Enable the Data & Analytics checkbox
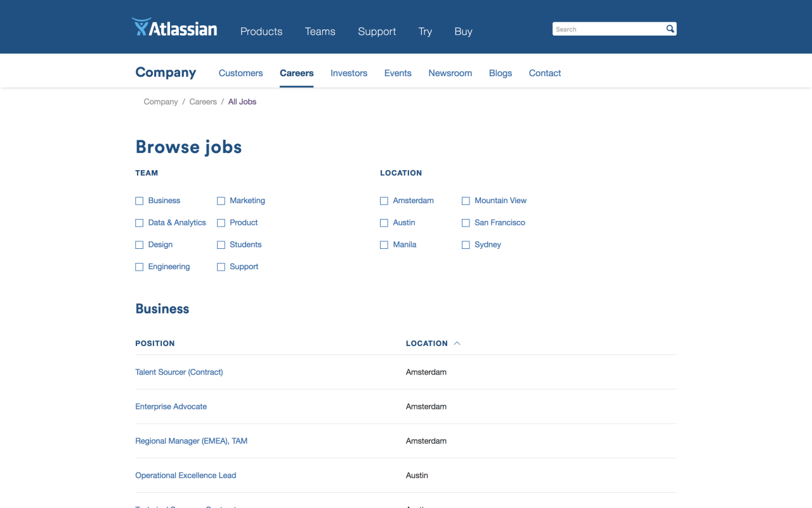Viewport: 812px width, 508px height. click(140, 223)
